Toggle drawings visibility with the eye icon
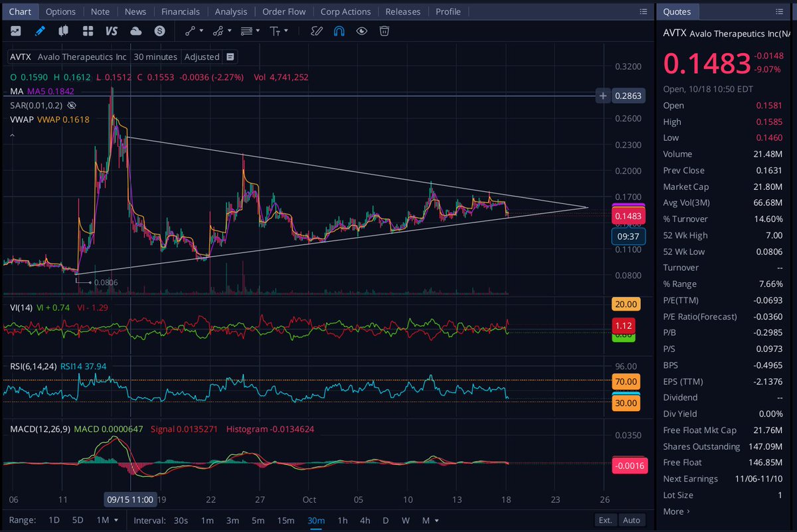Viewport: 797px width, 532px height. click(361, 31)
